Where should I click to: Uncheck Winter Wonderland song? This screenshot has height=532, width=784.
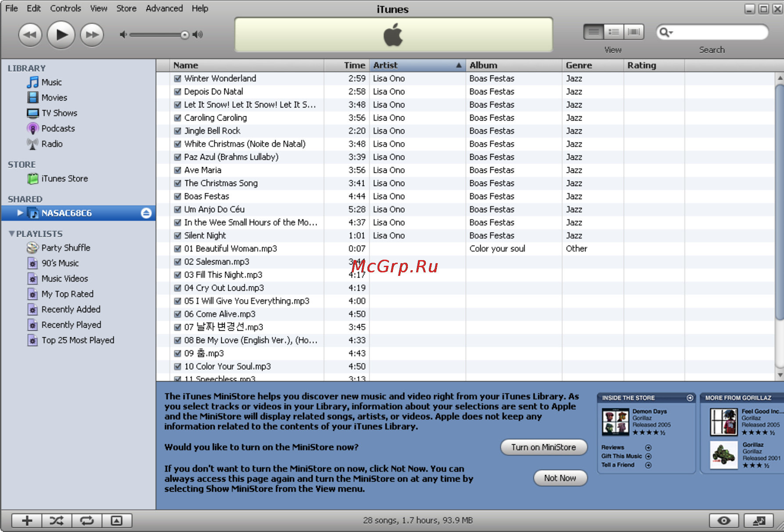coord(178,79)
